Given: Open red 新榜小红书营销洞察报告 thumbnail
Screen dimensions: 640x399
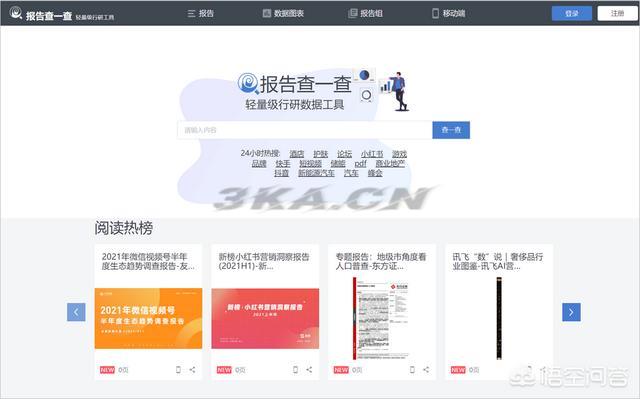Looking at the screenshot, I should point(265,319).
